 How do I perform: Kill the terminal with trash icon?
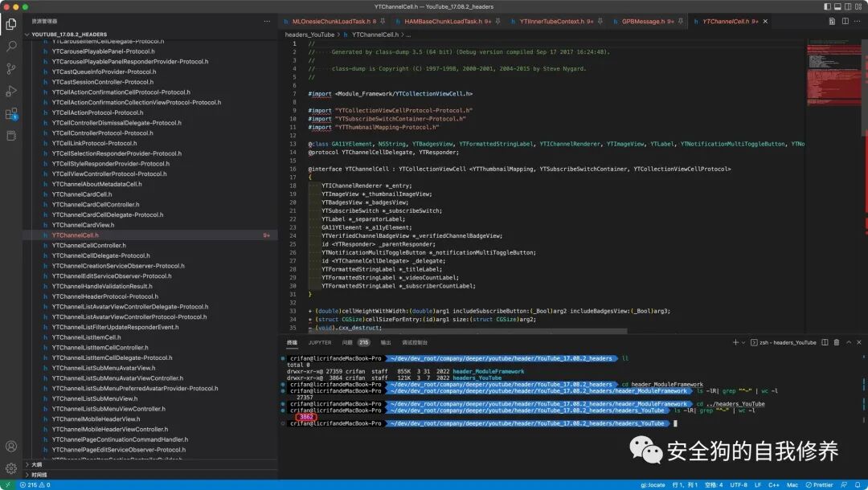tap(837, 342)
